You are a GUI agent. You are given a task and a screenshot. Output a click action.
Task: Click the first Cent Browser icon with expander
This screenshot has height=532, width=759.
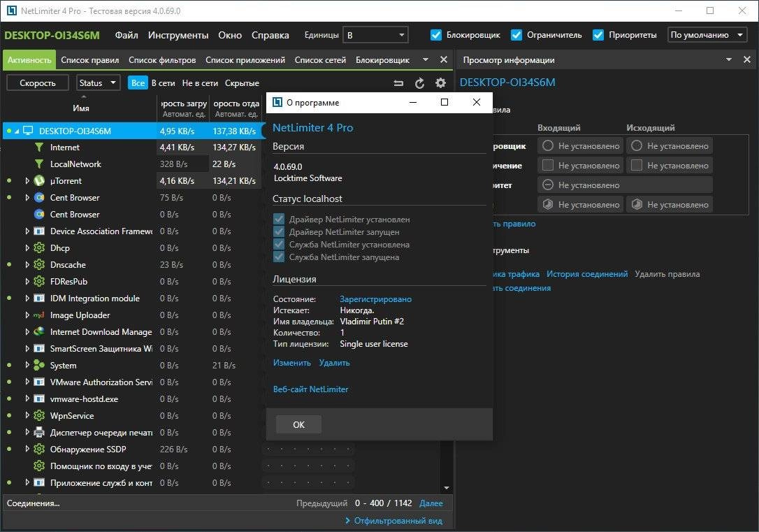point(39,198)
